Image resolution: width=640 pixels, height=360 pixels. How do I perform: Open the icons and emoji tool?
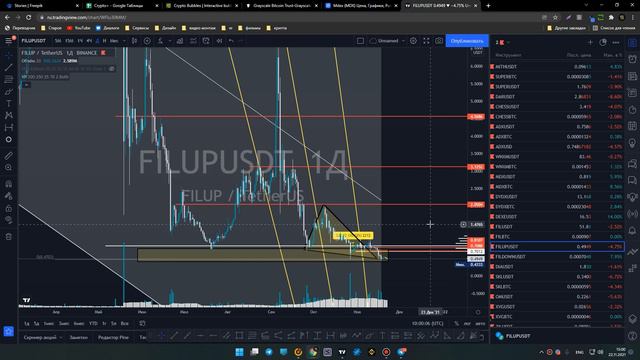(x=8, y=140)
